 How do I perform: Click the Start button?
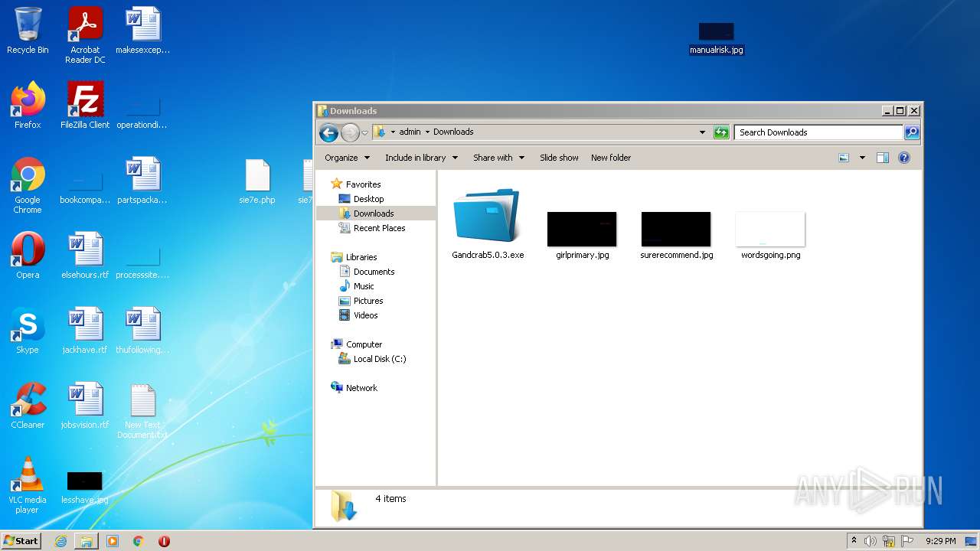point(21,541)
